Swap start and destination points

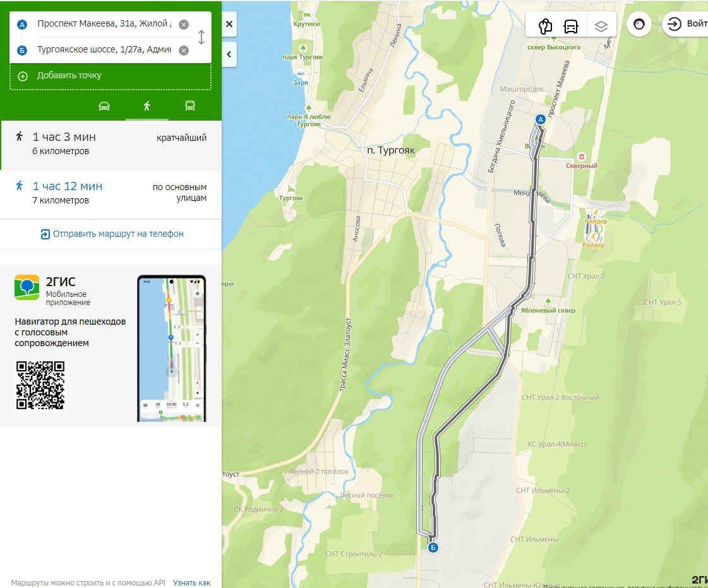pyautogui.click(x=201, y=37)
